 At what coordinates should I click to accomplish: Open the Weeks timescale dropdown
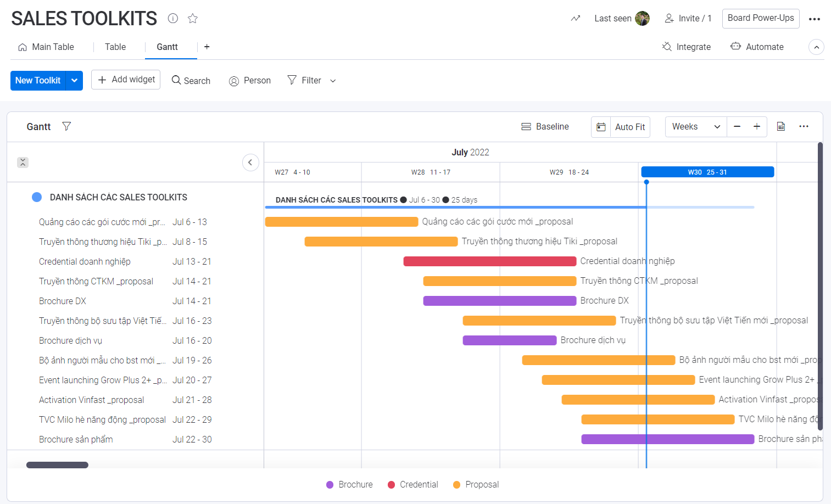tap(695, 126)
